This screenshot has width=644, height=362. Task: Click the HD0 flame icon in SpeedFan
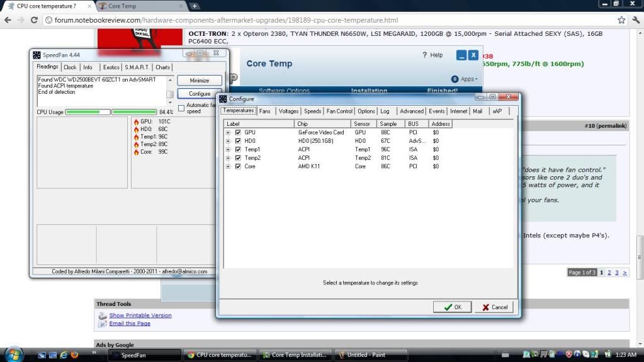[x=137, y=129]
